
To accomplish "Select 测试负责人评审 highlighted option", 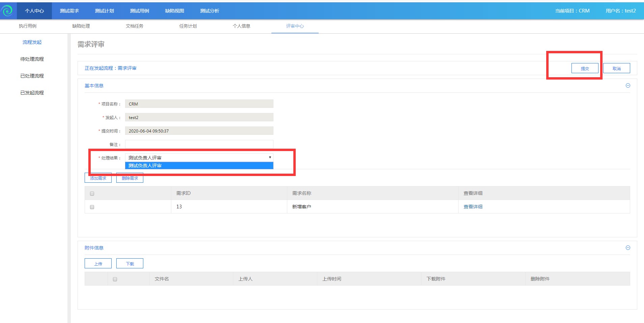I will tap(199, 166).
